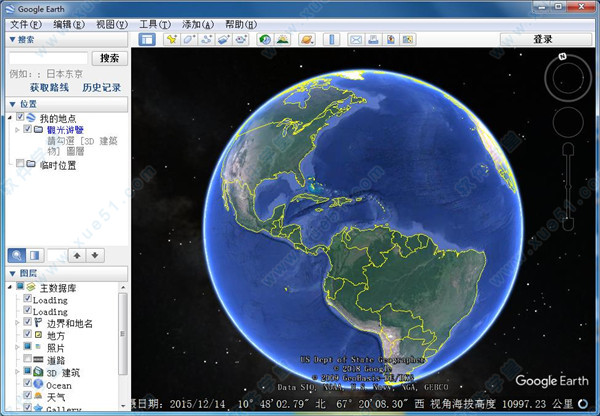600x416 pixels.
Task: Expand the 觀光游覽 folder tree node
Action: (16, 130)
